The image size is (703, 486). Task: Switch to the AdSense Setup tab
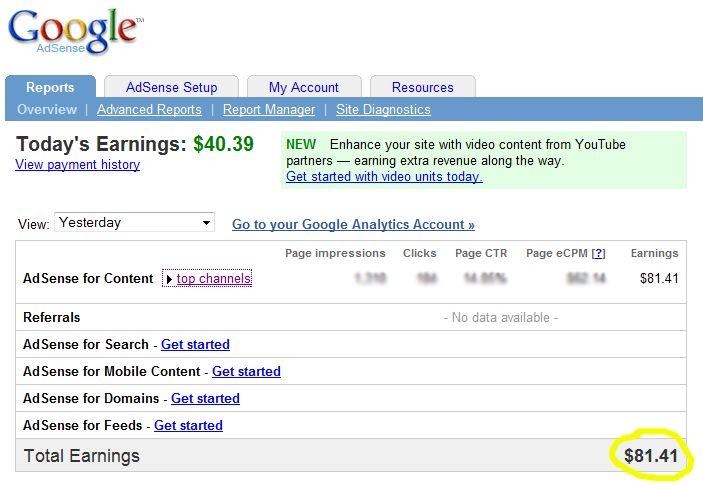pyautogui.click(x=171, y=87)
